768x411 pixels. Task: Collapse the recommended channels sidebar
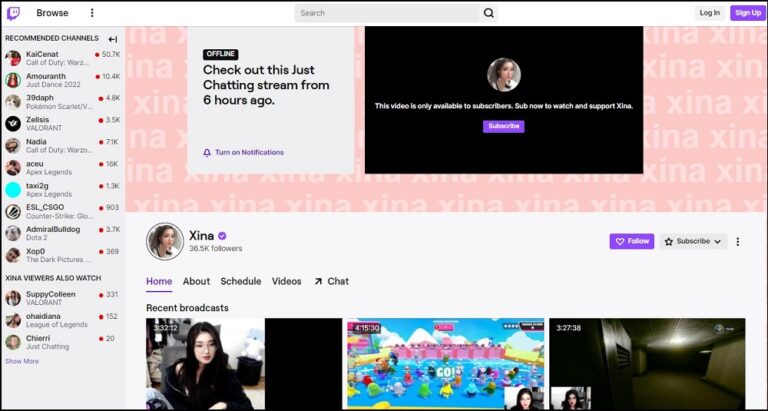tap(113, 39)
